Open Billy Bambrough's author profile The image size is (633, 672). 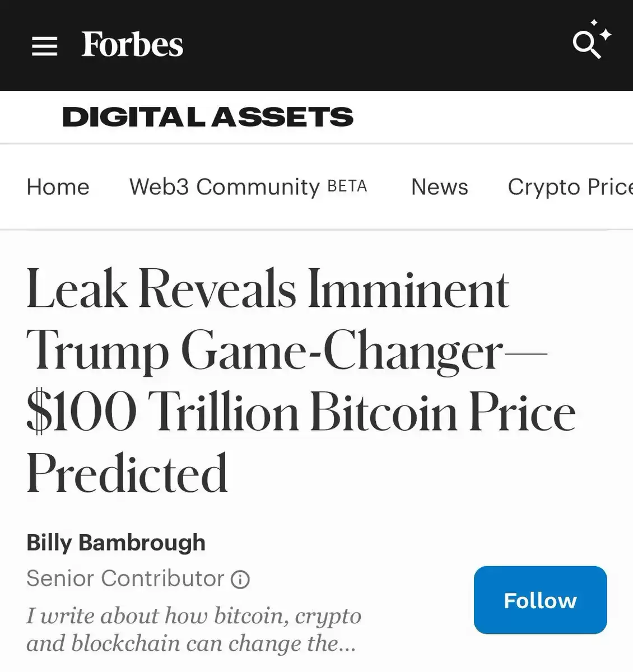coord(116,543)
